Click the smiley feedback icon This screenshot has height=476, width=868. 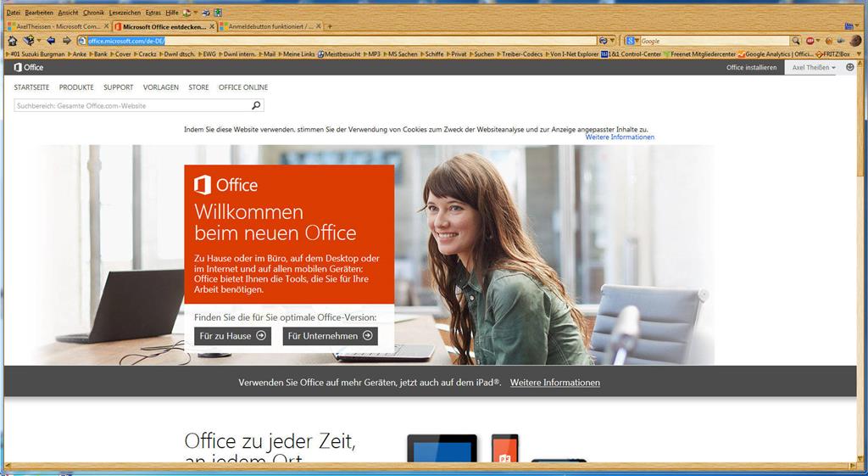[849, 67]
